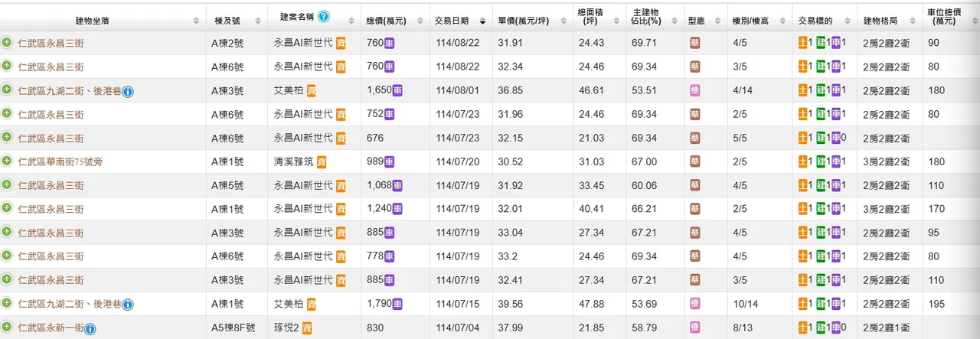Sort table by 總價(萬元) column arrows

pos(421,21)
